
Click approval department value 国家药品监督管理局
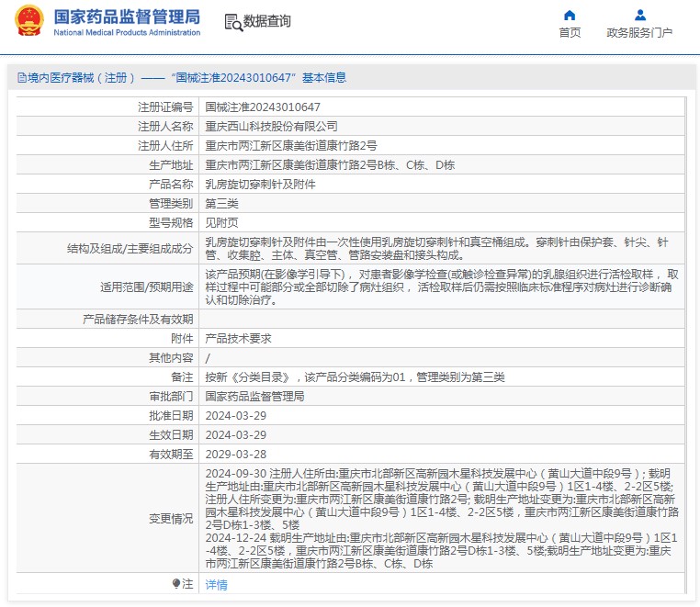[x=254, y=397]
